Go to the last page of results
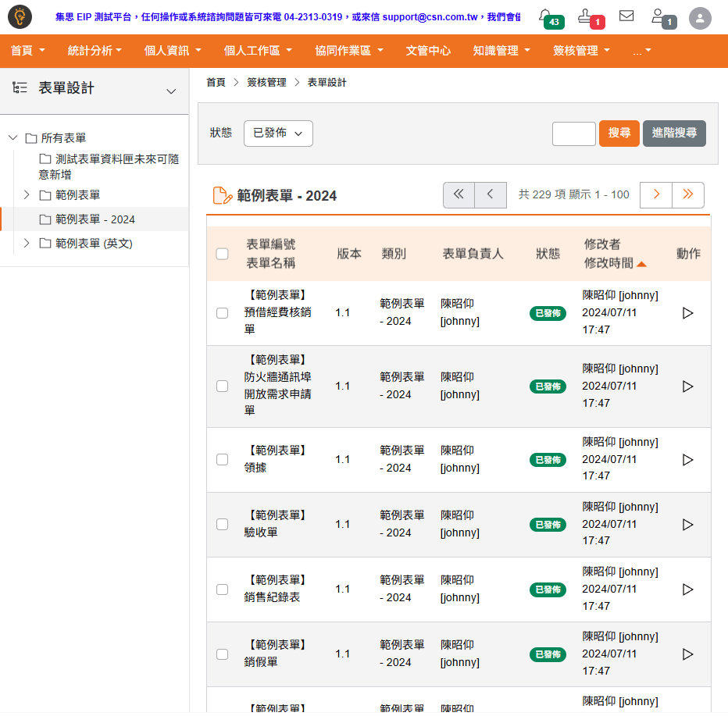Image resolution: width=728 pixels, height=716 pixels. tap(687, 194)
